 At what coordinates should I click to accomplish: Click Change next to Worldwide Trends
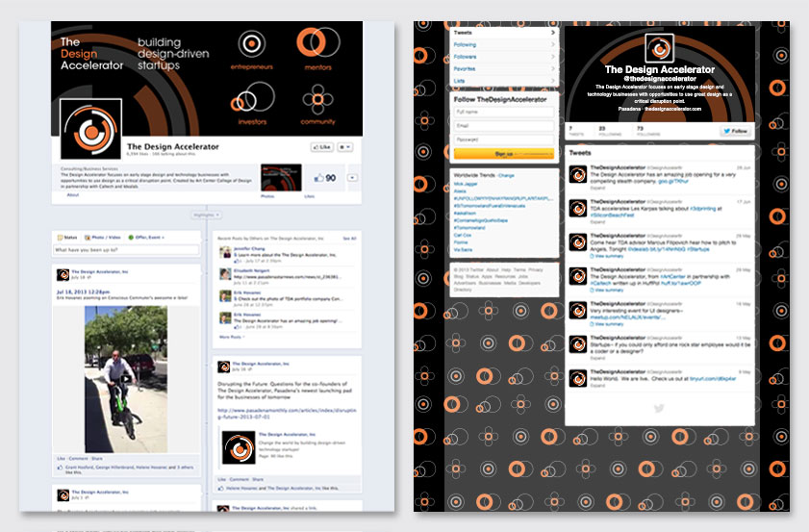[507, 175]
